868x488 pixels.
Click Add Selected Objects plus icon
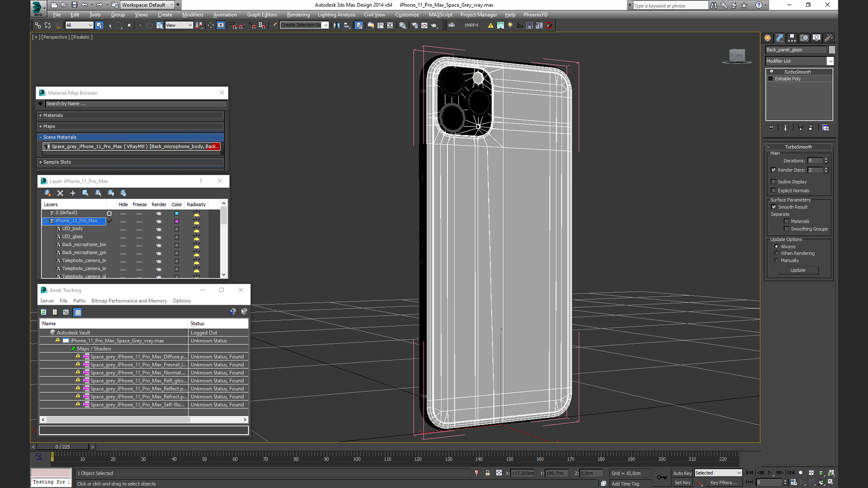(73, 193)
